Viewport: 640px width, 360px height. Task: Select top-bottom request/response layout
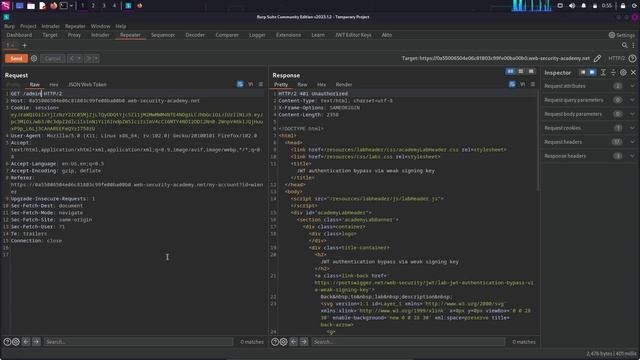pyautogui.click(x=521, y=71)
